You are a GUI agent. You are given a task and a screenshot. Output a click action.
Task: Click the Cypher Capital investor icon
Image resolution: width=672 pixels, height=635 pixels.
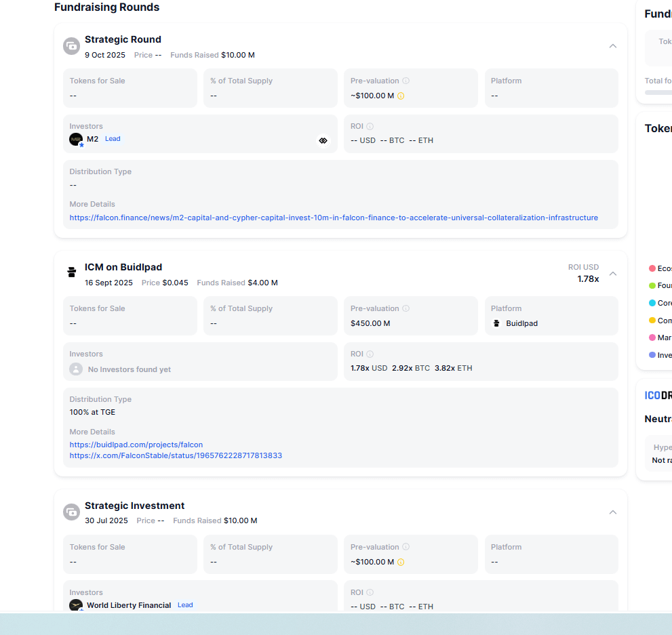coord(323,140)
